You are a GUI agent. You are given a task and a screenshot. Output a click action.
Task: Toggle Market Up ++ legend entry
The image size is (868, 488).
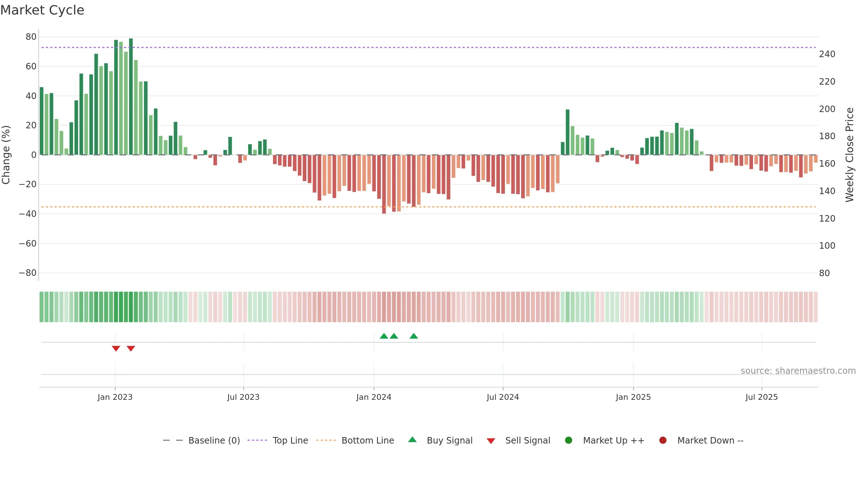(605, 440)
